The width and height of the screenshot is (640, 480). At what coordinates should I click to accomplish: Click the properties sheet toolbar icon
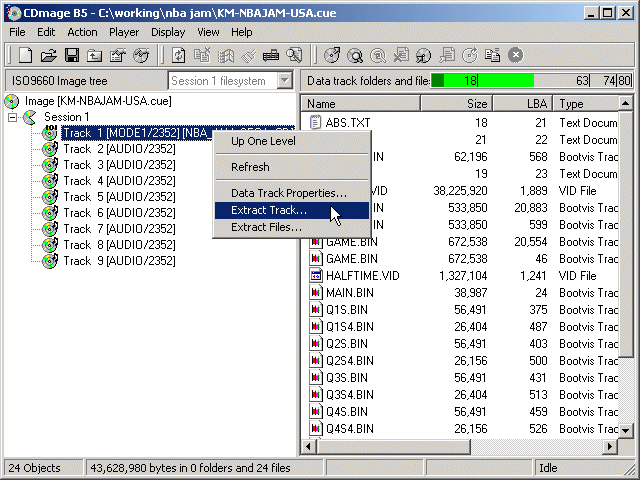[x=118, y=55]
